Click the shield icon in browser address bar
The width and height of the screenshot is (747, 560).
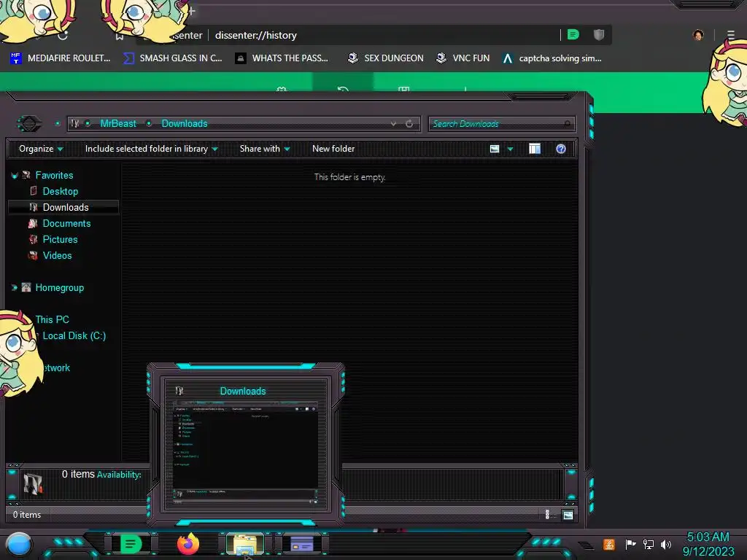click(599, 34)
